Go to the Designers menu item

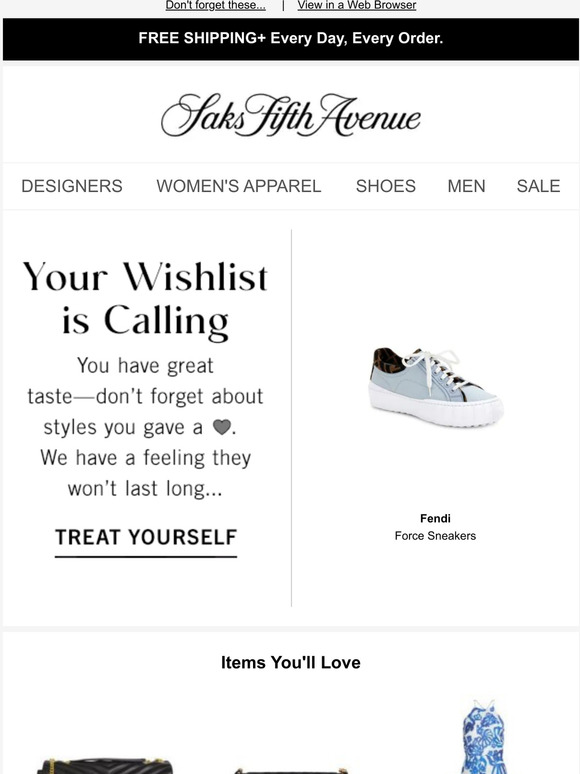72,186
